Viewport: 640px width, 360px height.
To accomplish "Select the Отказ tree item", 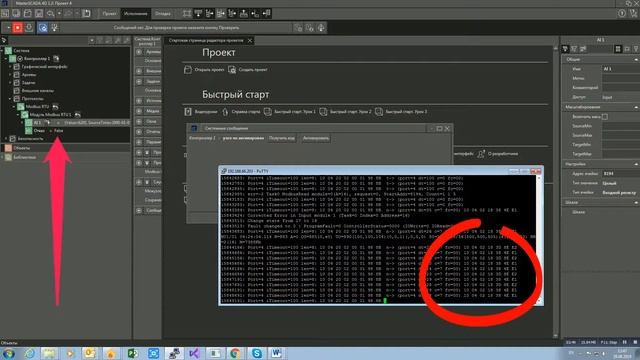I will (x=39, y=131).
